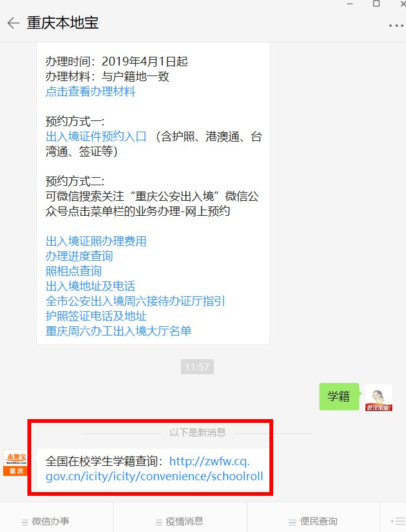Image resolution: width=406 pixels, height=532 pixels.
Task: Open 照相点查询 link
Action: 74,271
